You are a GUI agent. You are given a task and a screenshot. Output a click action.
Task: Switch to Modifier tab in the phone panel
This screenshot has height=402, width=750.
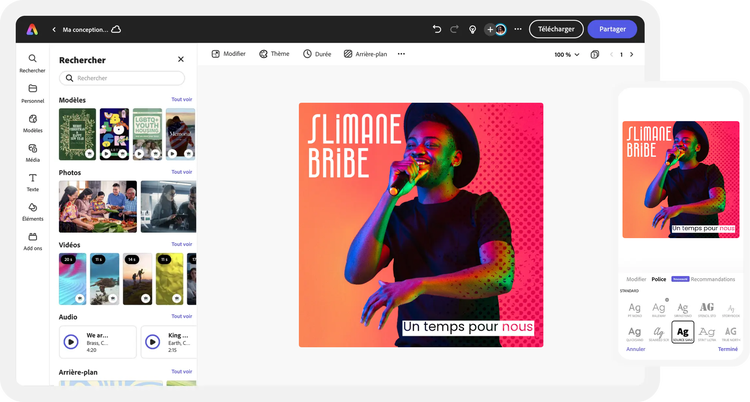click(x=636, y=279)
